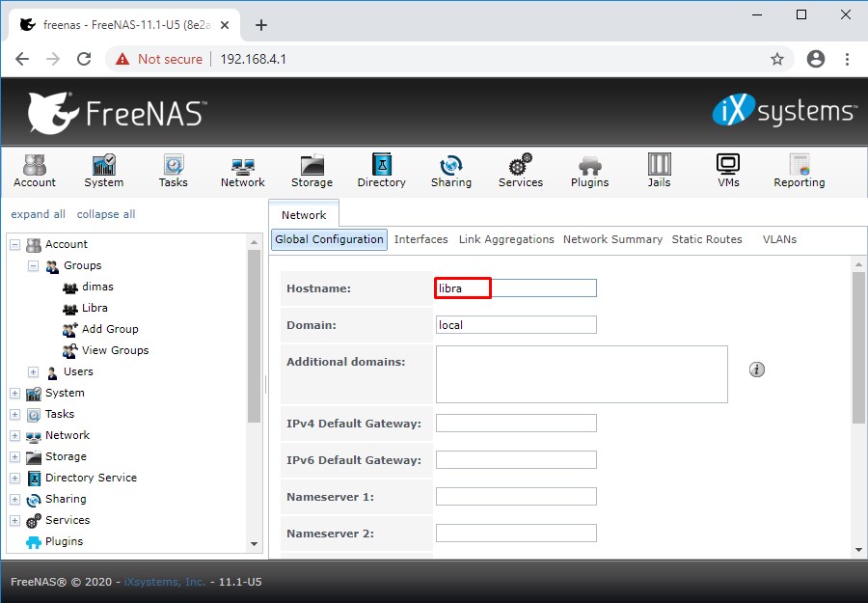Open the System toolbar icon
Image resolution: width=868 pixels, height=603 pixels.
pos(103,171)
